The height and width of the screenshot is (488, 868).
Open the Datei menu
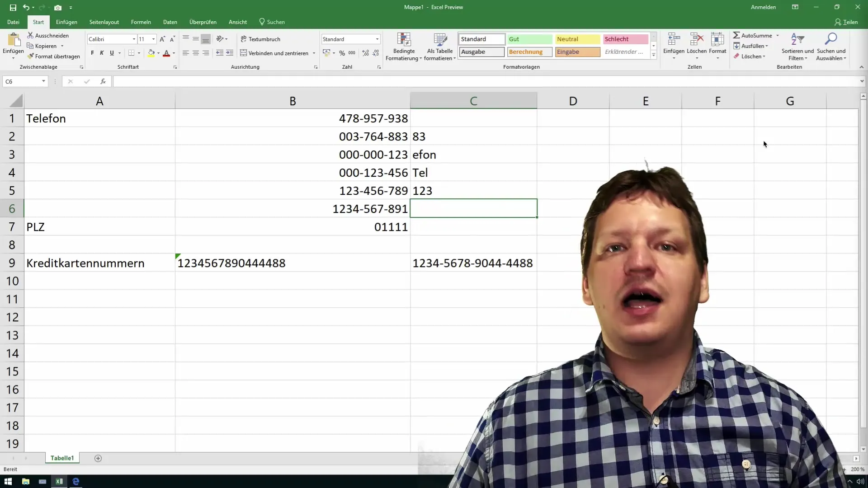pos(13,22)
